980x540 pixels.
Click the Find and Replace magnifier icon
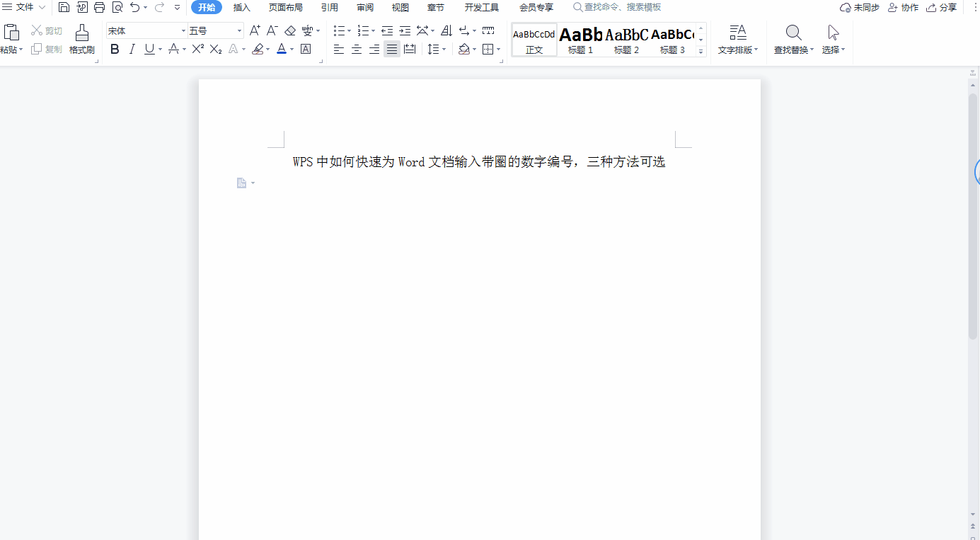pos(794,33)
